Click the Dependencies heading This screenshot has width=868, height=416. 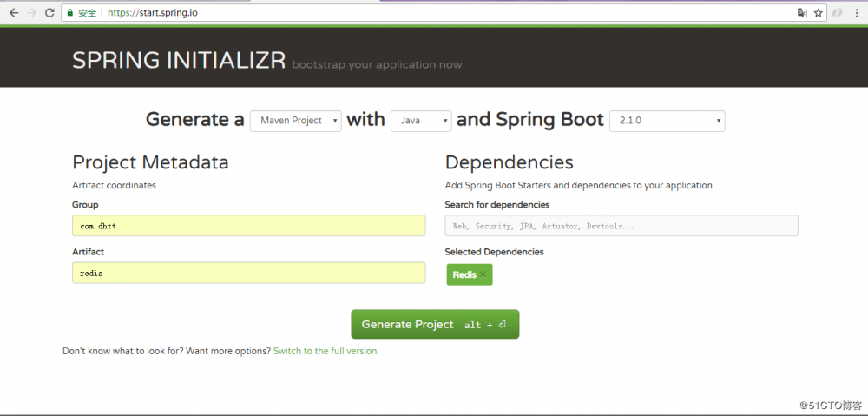(510, 162)
